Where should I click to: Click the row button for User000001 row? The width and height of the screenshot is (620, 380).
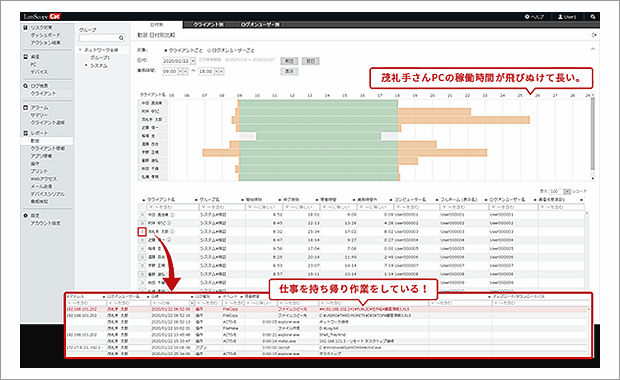coord(142,215)
